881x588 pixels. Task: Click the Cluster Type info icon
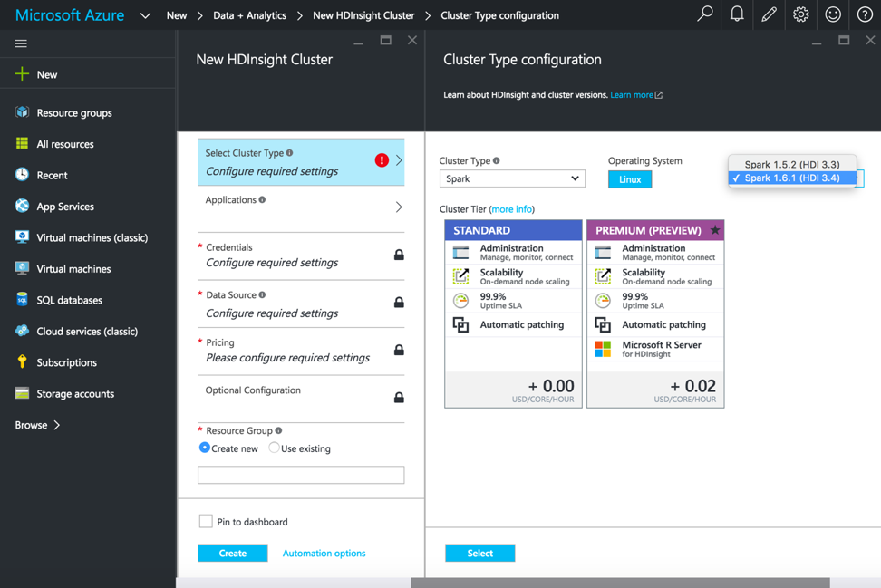tap(496, 160)
